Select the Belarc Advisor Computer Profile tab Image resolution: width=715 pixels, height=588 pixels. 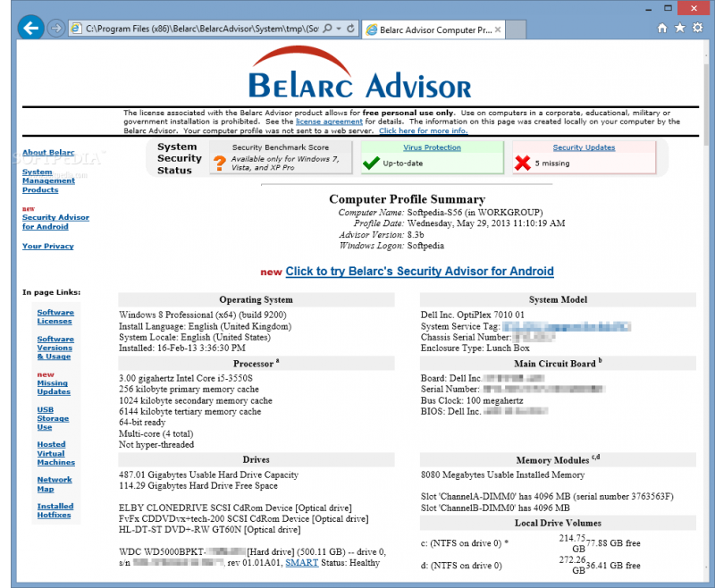[433, 29]
